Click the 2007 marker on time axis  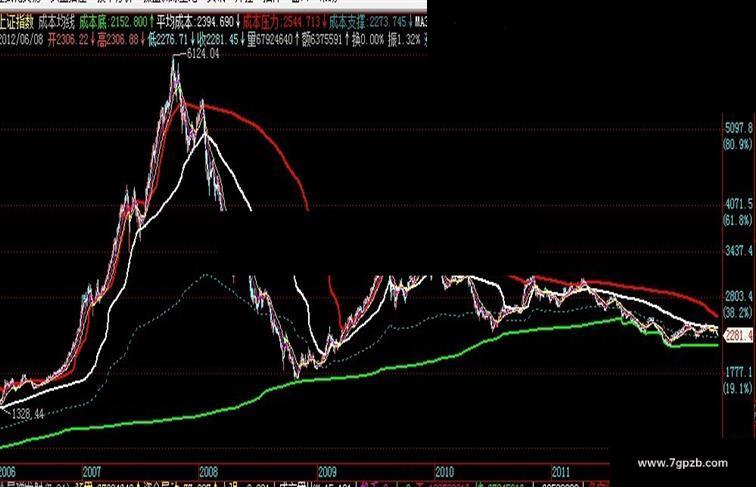click(x=92, y=472)
